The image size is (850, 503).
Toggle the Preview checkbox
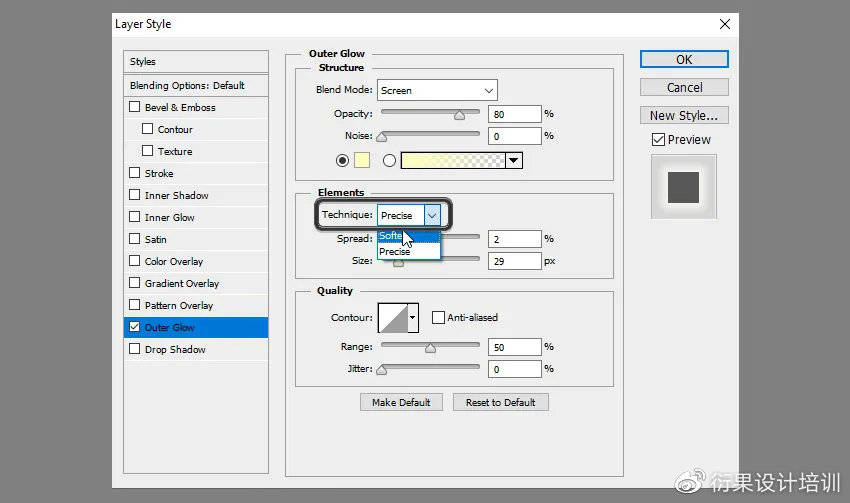click(657, 140)
